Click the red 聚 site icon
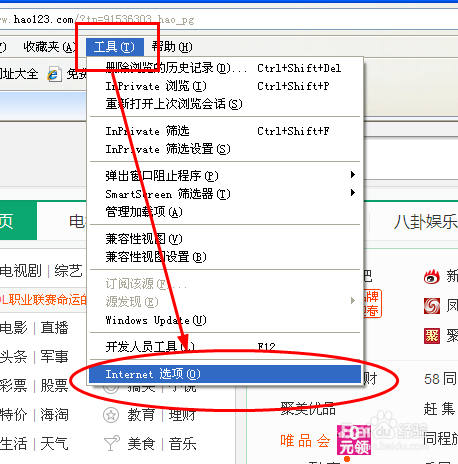The image size is (458, 464). tap(432, 336)
